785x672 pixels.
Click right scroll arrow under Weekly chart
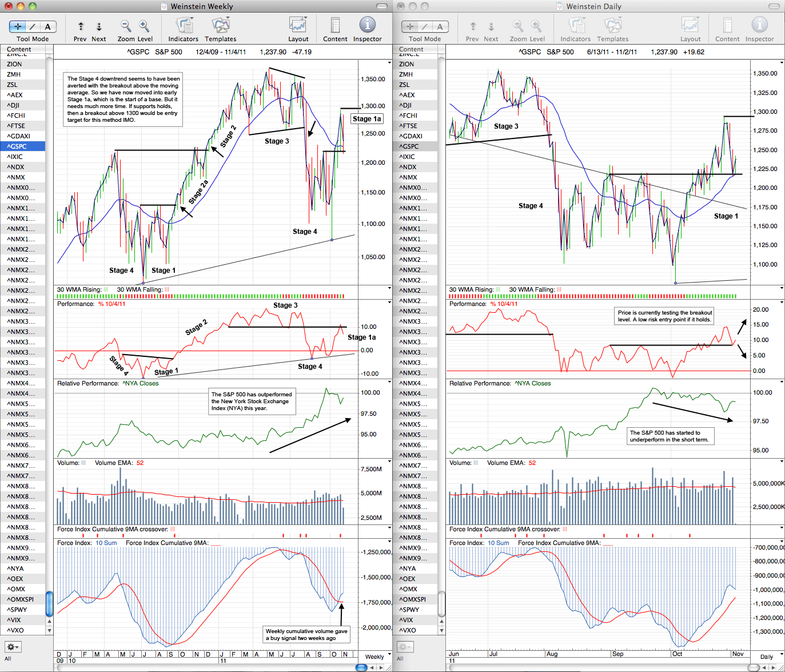(x=380, y=667)
